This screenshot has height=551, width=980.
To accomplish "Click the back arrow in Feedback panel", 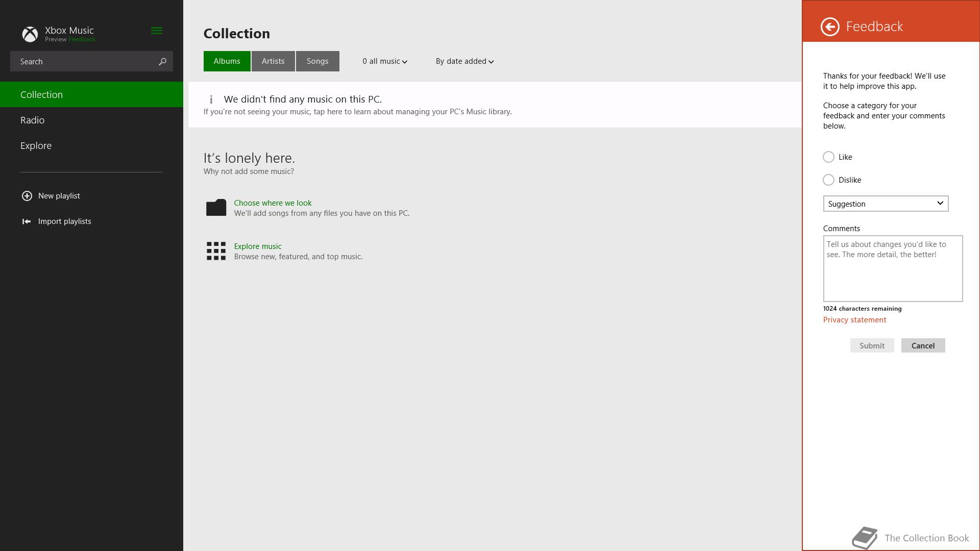I will pyautogui.click(x=830, y=27).
